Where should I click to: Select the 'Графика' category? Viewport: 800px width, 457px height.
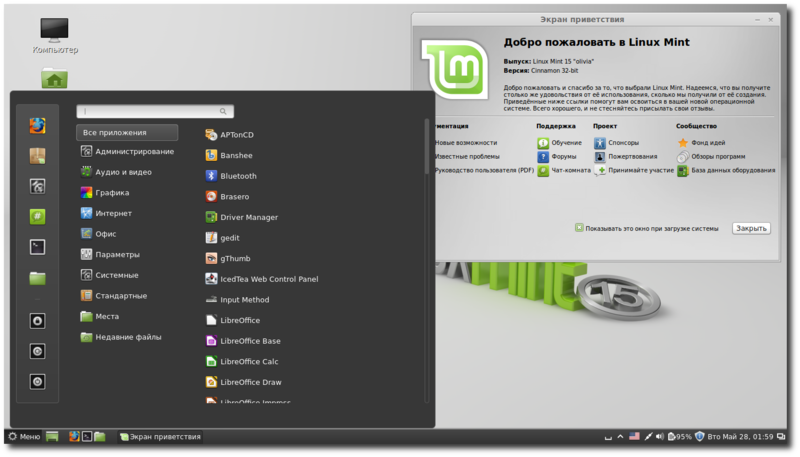click(x=105, y=193)
